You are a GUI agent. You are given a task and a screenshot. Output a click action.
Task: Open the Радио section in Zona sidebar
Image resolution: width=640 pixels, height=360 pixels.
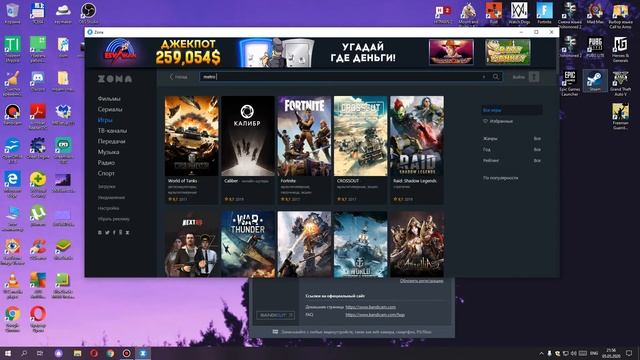click(106, 162)
